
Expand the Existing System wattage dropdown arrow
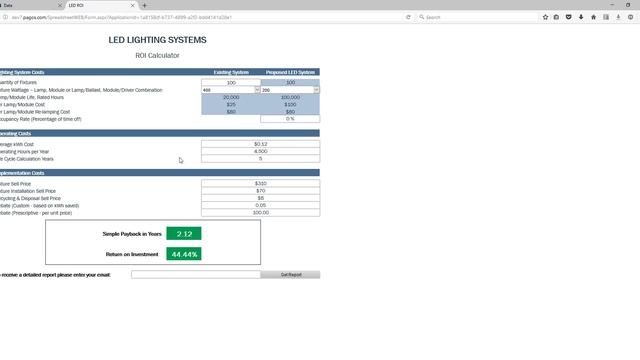point(257,90)
